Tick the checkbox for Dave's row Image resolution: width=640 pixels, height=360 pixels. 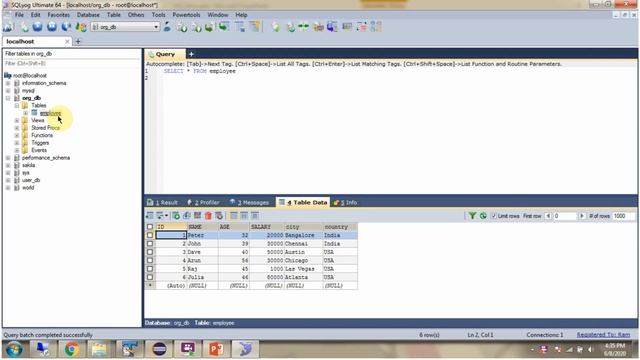coord(150,252)
